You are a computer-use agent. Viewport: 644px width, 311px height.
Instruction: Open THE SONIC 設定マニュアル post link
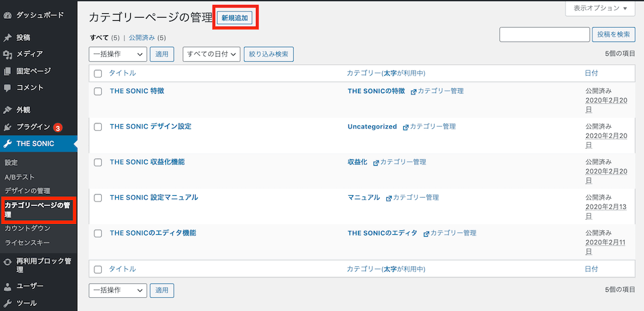[x=154, y=198]
